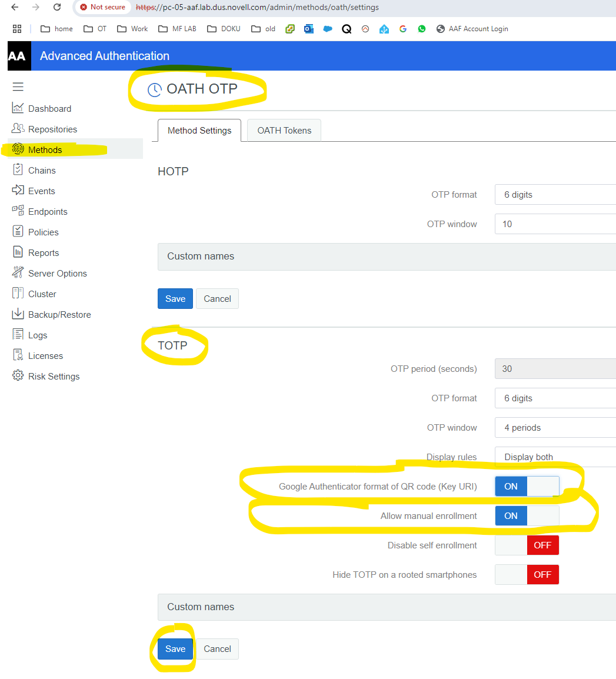Select the Method Settings tab
Viewport: 616px width, 679px height.
(x=199, y=130)
